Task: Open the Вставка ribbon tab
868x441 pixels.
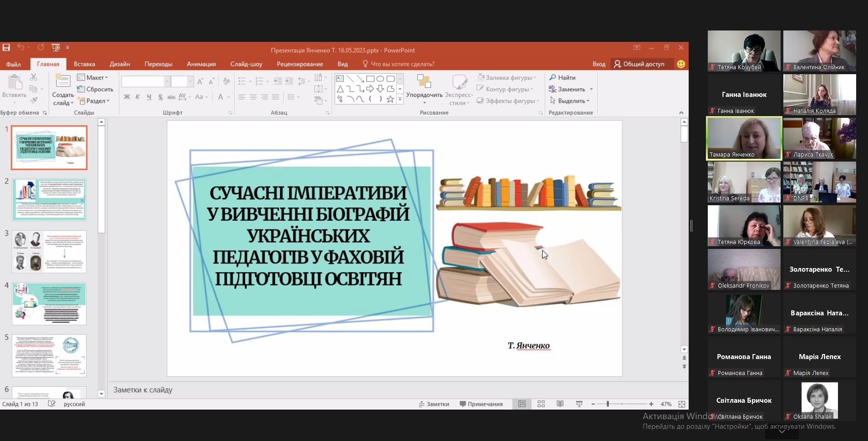Action: click(84, 64)
